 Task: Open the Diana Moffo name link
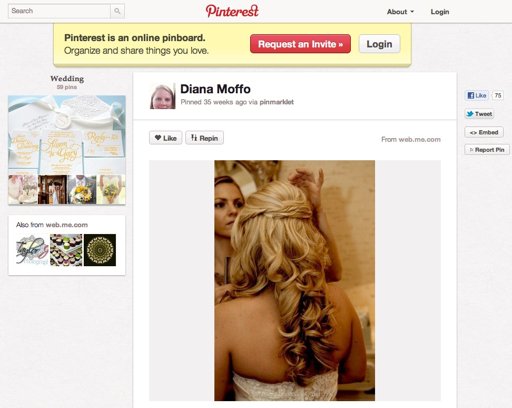tap(215, 89)
